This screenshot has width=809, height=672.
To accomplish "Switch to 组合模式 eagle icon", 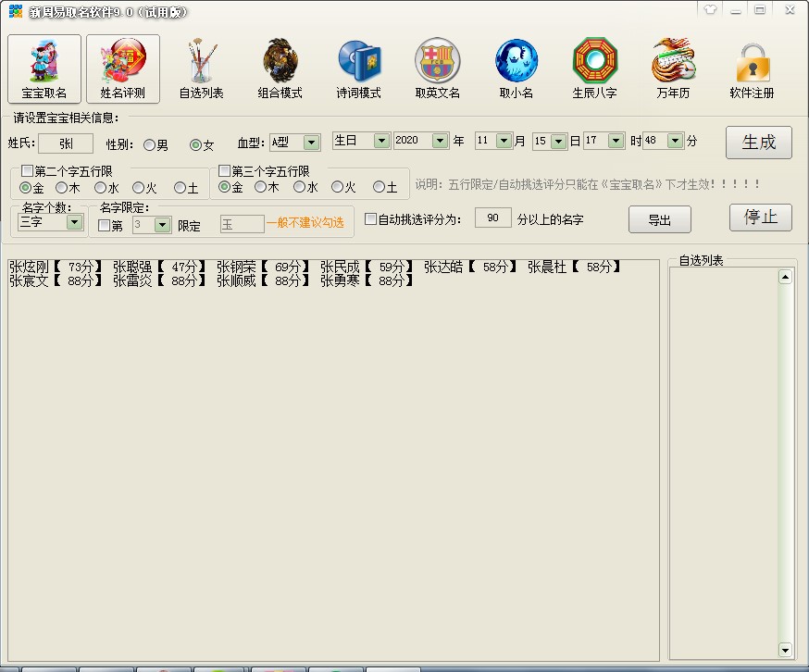I will click(x=280, y=68).
